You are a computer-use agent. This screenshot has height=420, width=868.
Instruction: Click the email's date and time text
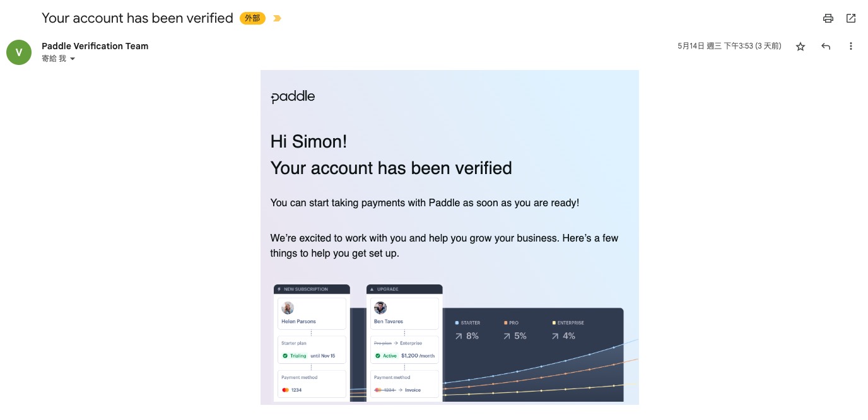tap(729, 46)
